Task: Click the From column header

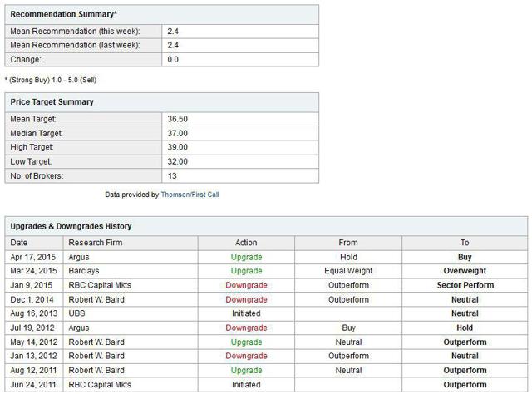Action: 348,243
